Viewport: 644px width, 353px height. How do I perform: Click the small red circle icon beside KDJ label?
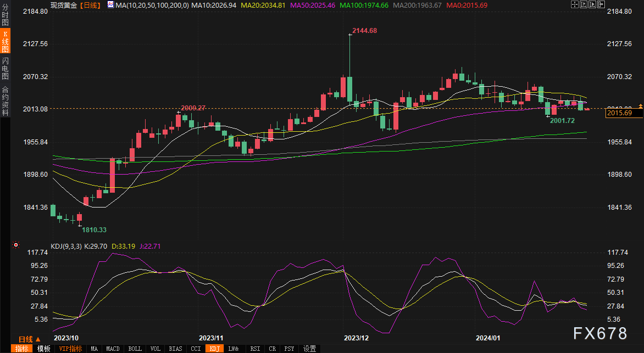(x=16, y=245)
